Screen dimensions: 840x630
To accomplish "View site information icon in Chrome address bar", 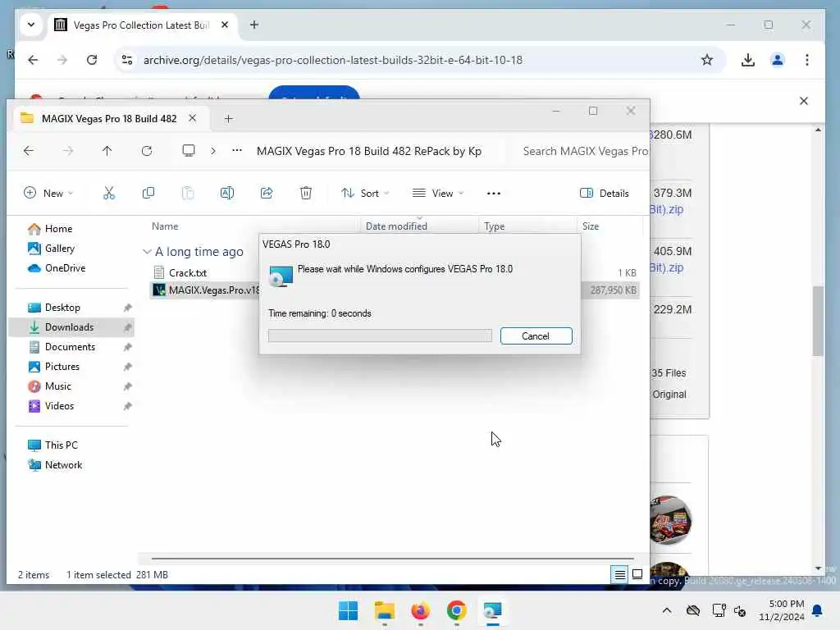I will click(x=127, y=60).
